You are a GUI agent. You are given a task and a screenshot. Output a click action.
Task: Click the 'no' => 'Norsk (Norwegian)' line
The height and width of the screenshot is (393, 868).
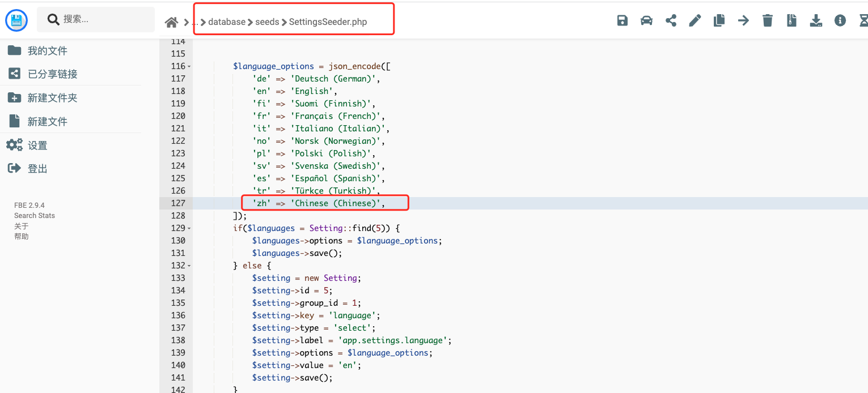tap(319, 141)
